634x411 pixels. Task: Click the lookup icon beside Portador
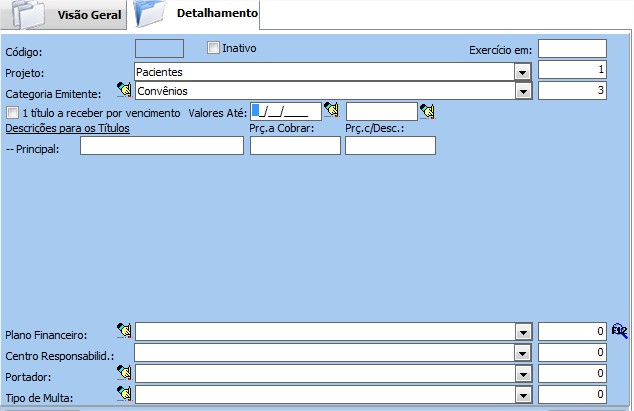coord(124,373)
